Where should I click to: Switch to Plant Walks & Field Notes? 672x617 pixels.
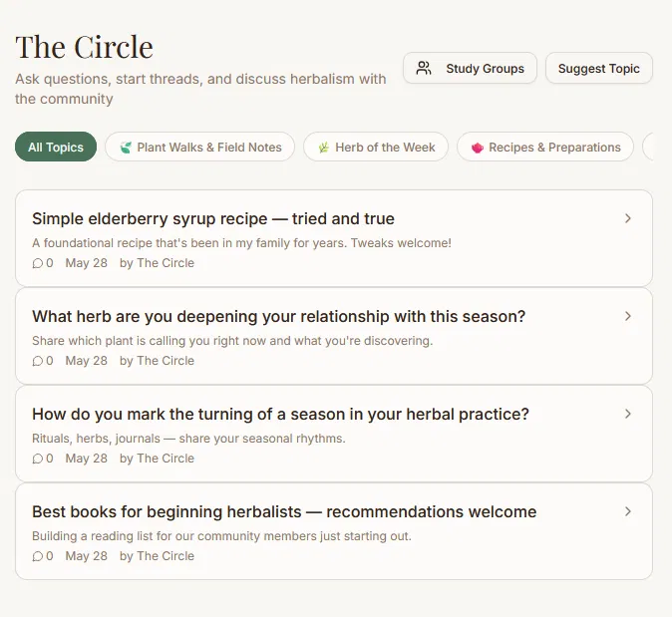tap(199, 147)
